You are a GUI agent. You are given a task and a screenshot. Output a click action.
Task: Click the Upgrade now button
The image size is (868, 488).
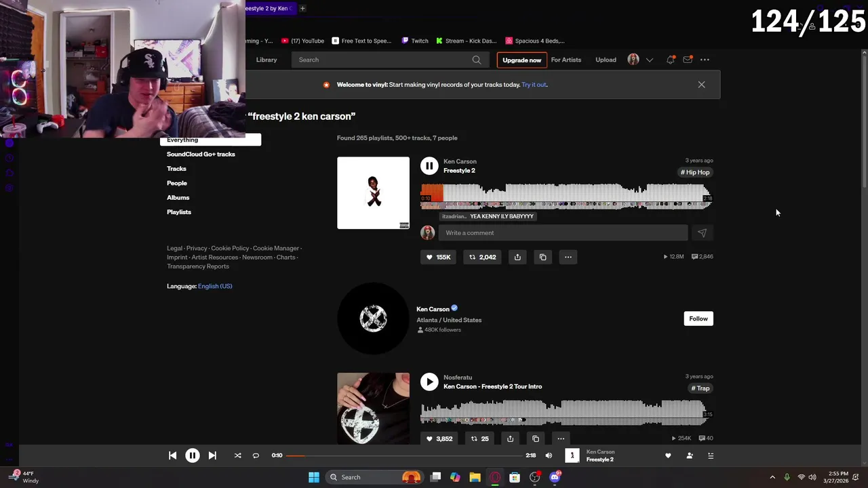point(522,60)
